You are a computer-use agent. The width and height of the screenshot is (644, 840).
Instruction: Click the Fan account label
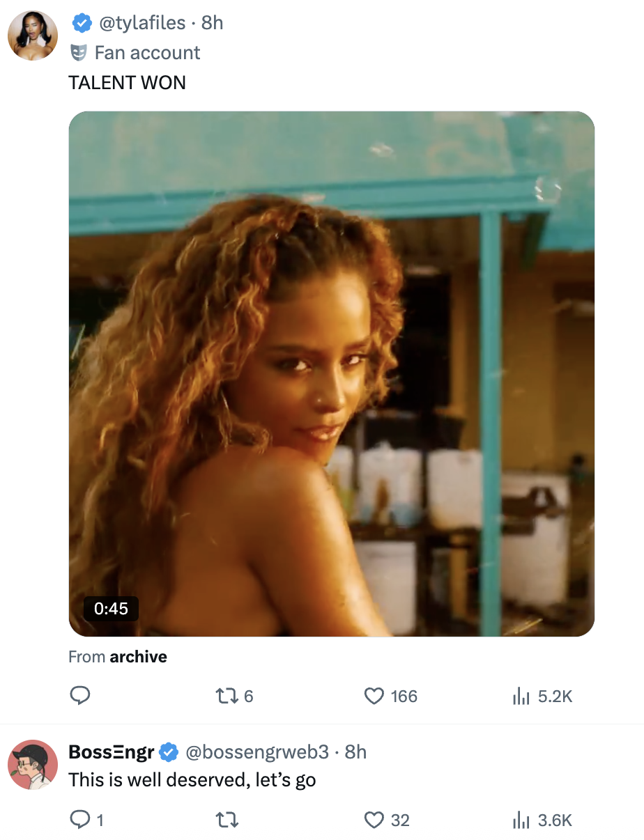(x=147, y=53)
